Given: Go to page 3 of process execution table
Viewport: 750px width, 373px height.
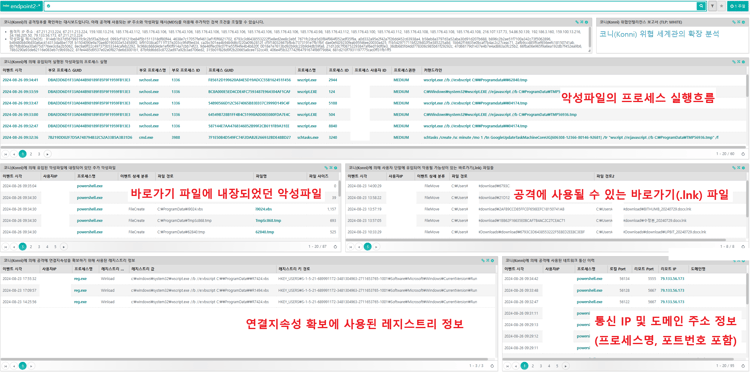Looking at the screenshot, I should click(39, 154).
